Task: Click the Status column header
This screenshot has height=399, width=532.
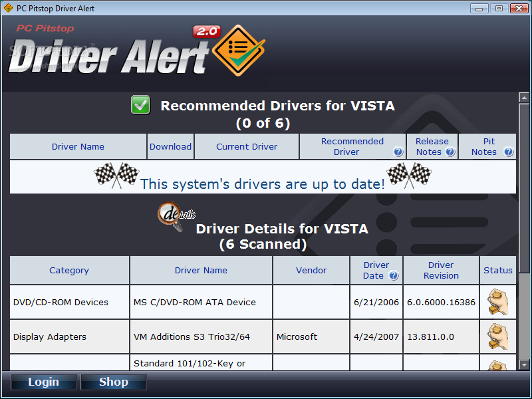Action: click(497, 271)
